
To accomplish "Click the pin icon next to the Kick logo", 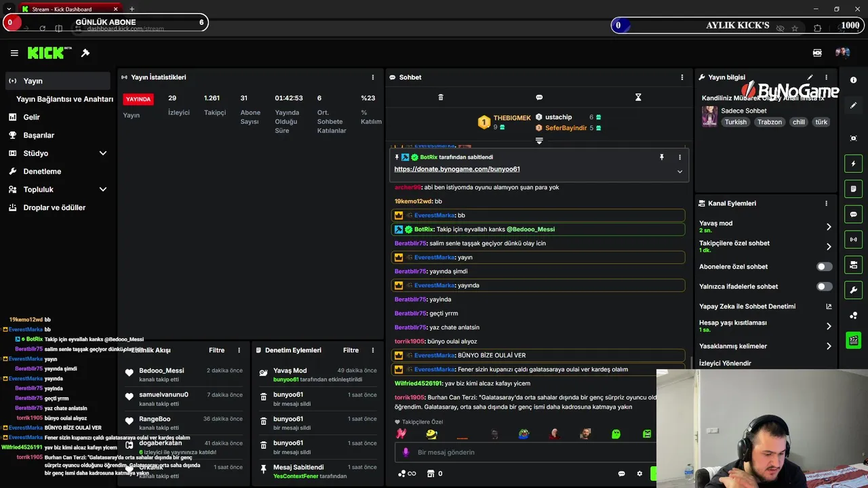I will (x=85, y=53).
